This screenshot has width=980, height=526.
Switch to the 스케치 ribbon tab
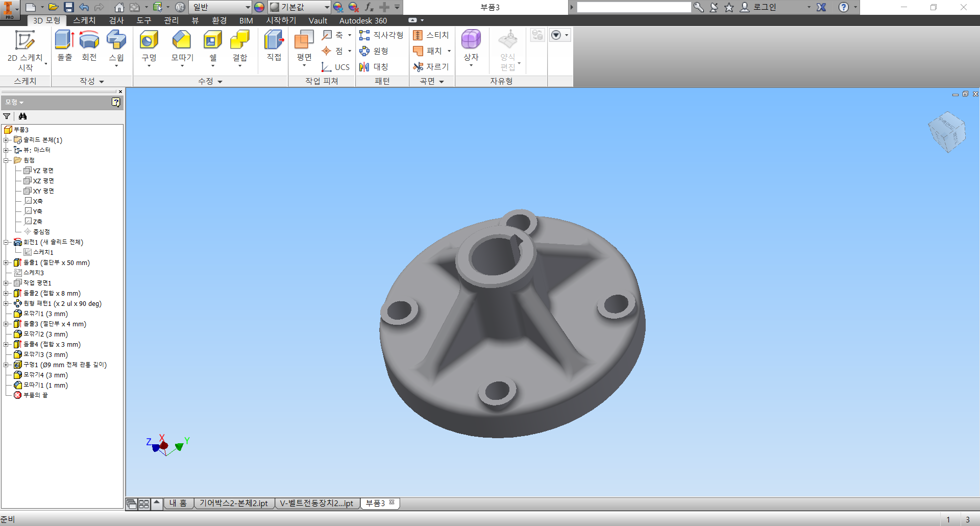click(x=84, y=20)
